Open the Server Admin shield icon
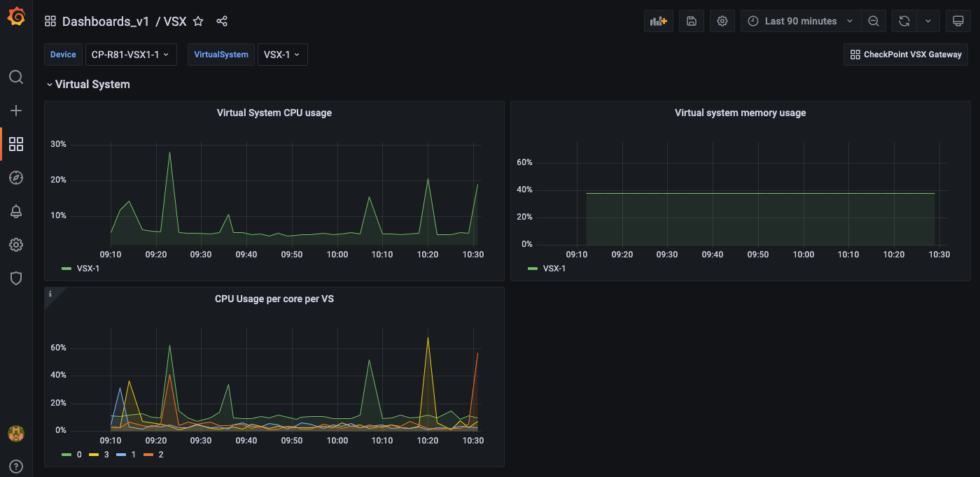The image size is (980, 477). pos(16,278)
